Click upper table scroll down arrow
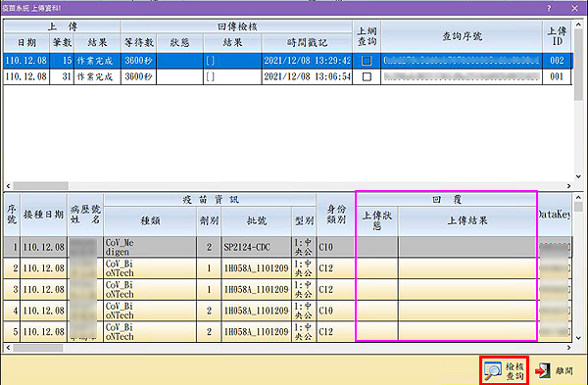Screen dimensions: 588x385 tap(579, 177)
